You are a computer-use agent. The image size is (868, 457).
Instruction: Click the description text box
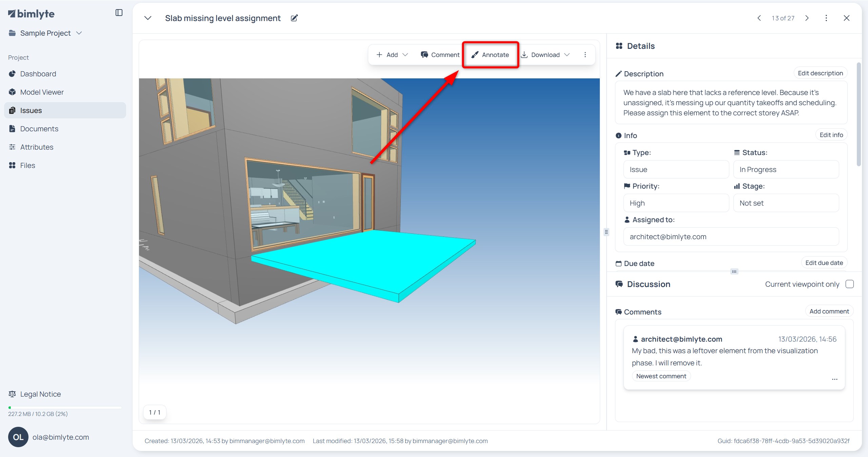click(731, 102)
